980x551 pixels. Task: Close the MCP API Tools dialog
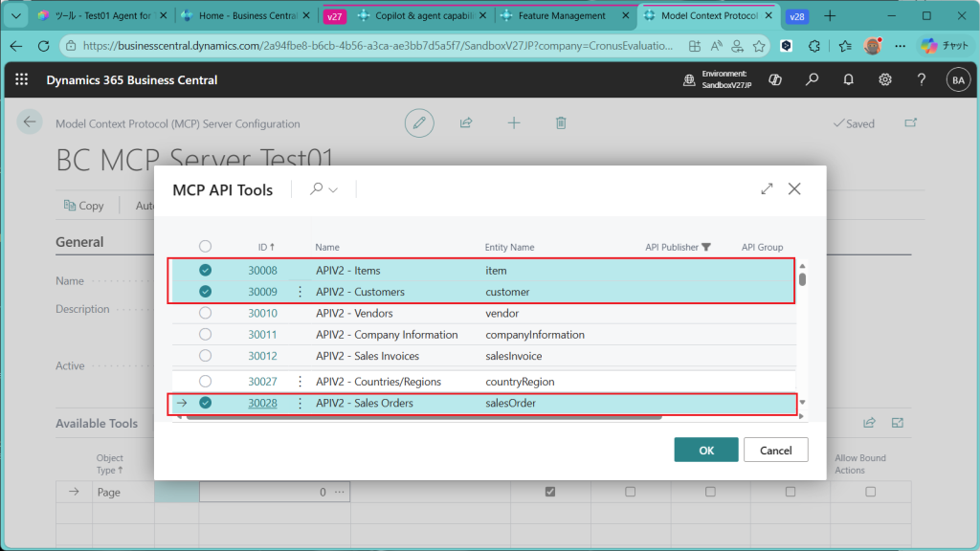click(x=794, y=189)
